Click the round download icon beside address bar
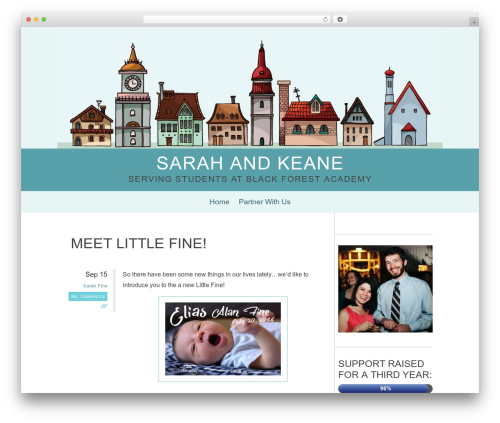The image size is (500, 423). pos(340,20)
